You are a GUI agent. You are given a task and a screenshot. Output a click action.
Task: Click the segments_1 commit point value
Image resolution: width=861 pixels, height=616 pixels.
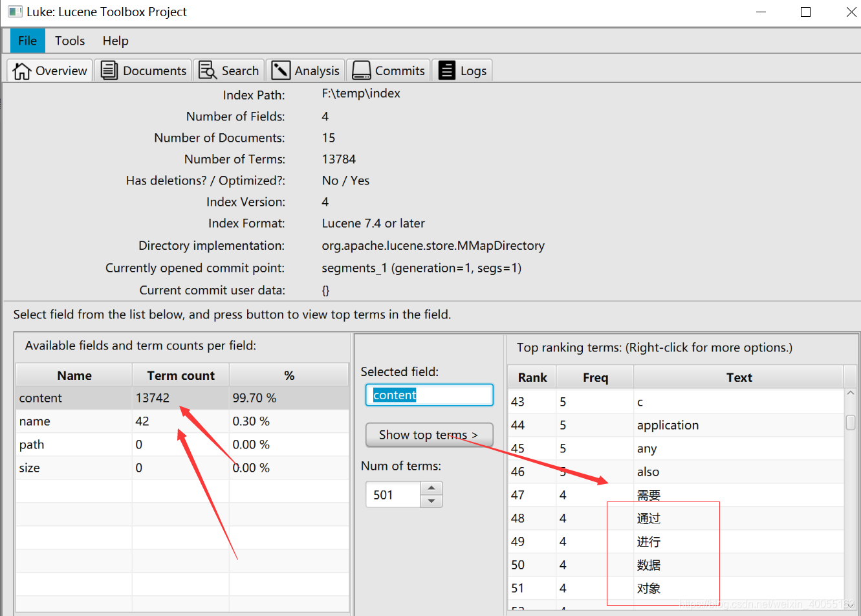coord(421,268)
